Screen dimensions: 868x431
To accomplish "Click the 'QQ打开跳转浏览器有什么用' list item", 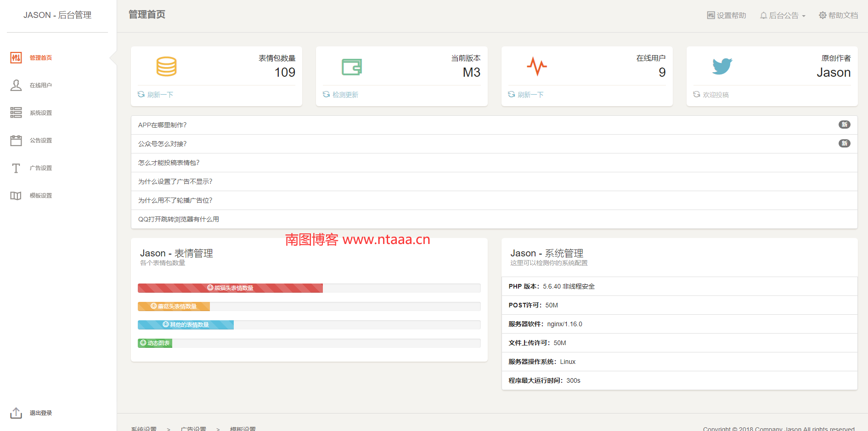I will (179, 219).
